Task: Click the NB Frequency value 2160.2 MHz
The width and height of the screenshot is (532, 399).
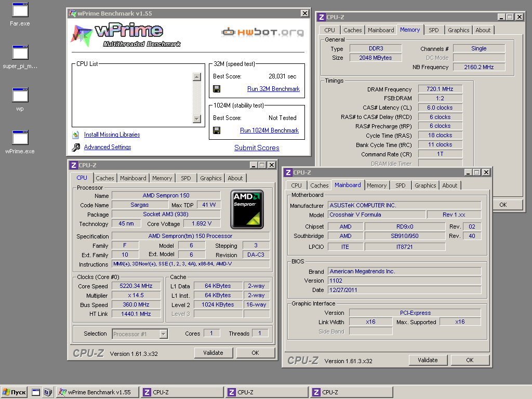Action: click(x=479, y=67)
